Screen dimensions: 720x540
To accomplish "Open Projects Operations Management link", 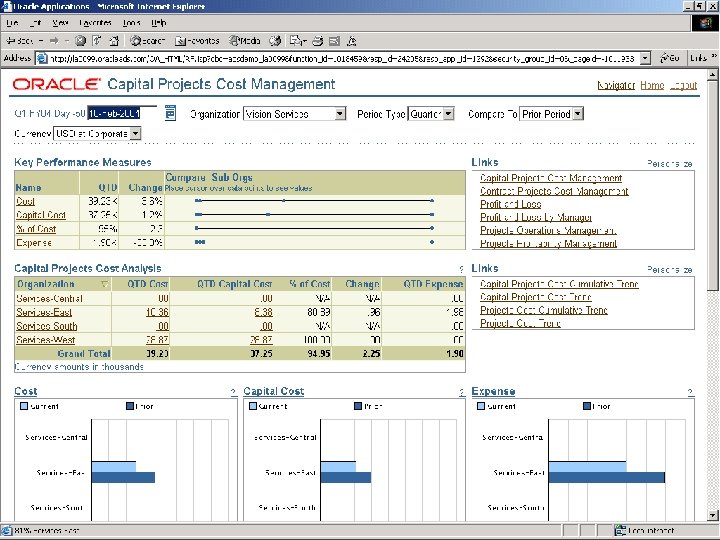I will pyautogui.click(x=548, y=231).
